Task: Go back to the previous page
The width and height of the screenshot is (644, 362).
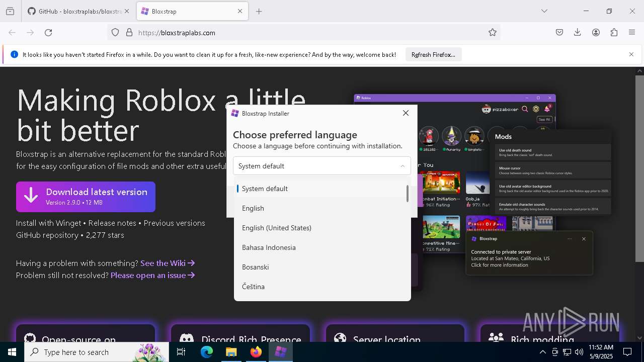Action: pyautogui.click(x=12, y=33)
